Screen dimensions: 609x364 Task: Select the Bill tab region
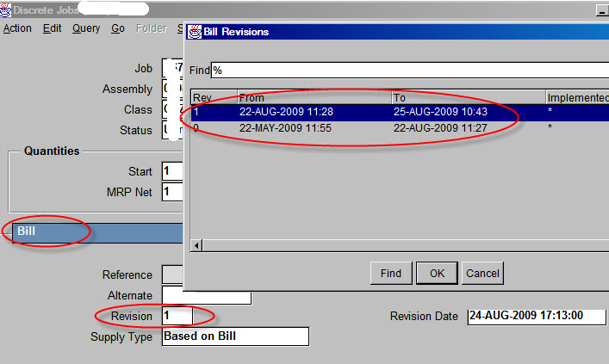pos(97,233)
